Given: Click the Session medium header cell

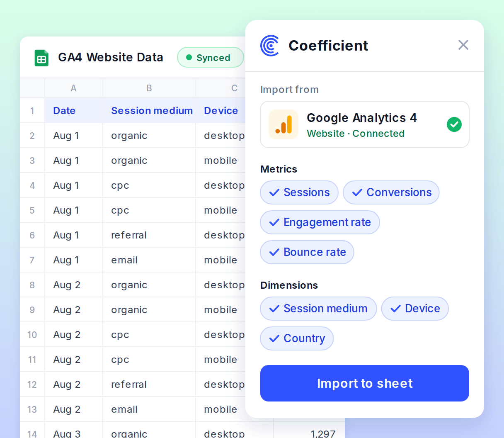Looking at the screenshot, I should [x=149, y=111].
